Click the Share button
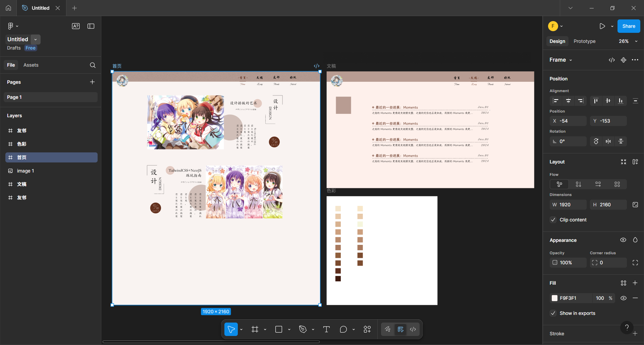The height and width of the screenshot is (345, 644). tap(629, 26)
